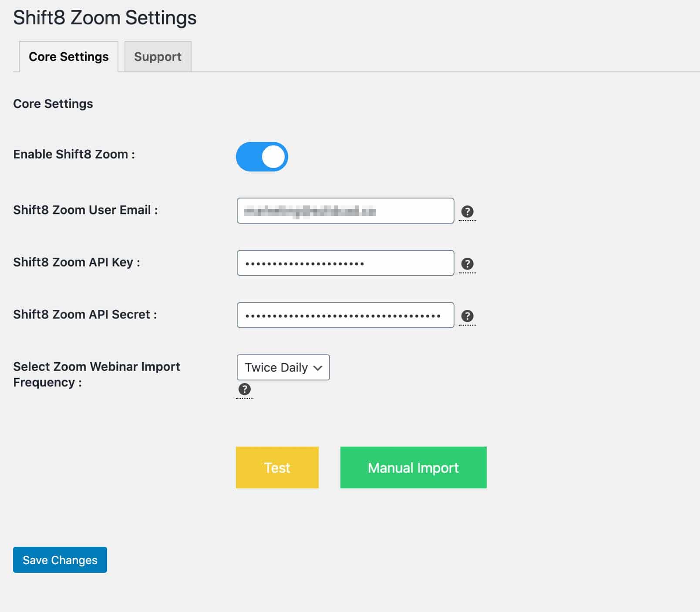The image size is (700, 612).
Task: Click the Core Settings section heading
Action: [53, 104]
